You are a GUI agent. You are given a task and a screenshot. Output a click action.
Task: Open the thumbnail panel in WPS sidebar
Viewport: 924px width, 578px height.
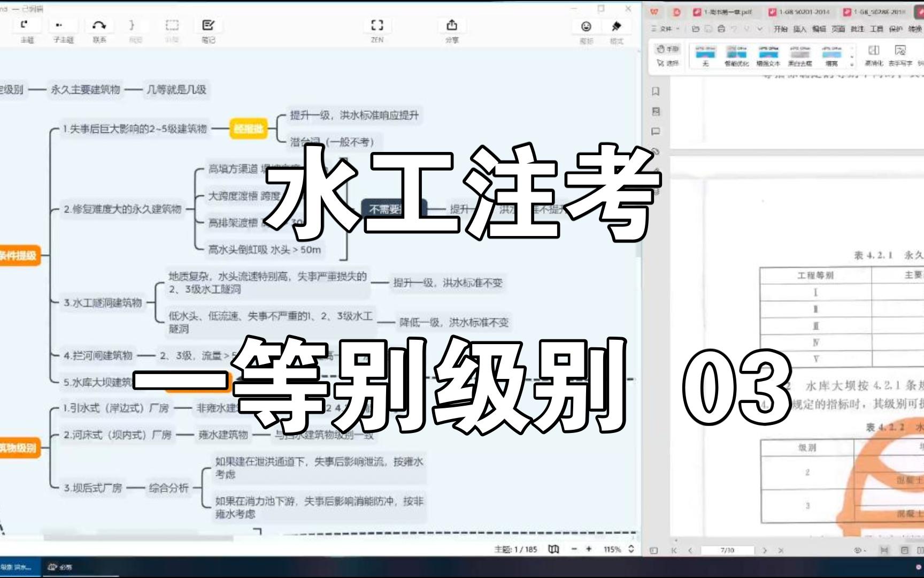[656, 111]
